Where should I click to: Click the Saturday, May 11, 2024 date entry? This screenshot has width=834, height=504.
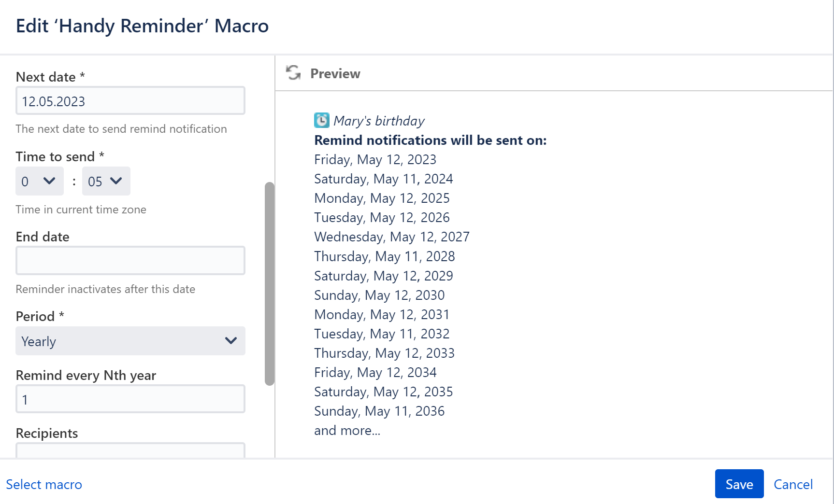pyautogui.click(x=383, y=179)
